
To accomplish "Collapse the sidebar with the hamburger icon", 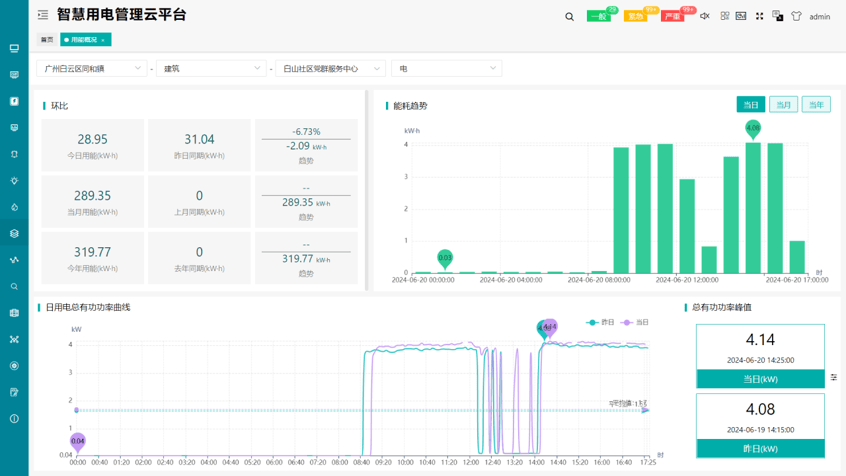I will 43,15.
